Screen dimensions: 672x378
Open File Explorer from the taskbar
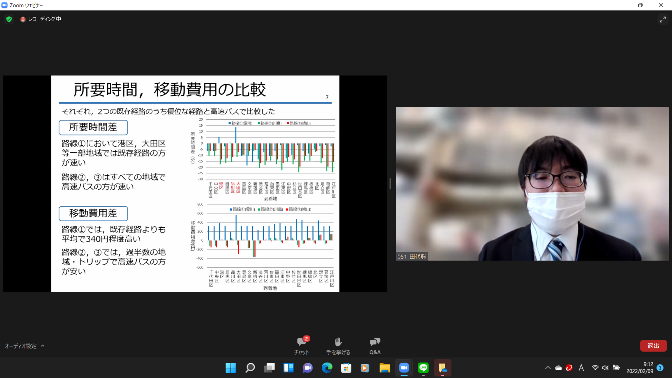click(384, 368)
